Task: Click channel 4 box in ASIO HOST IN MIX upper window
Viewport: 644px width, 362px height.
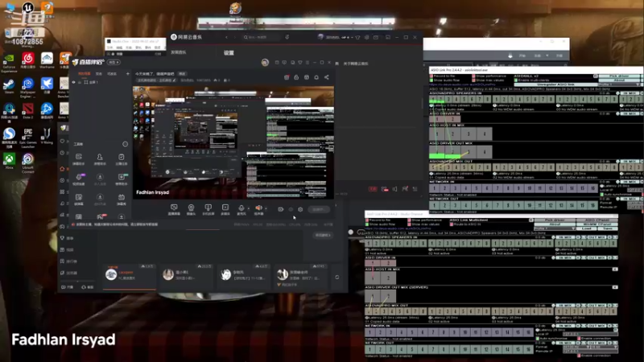Action: click(x=485, y=134)
